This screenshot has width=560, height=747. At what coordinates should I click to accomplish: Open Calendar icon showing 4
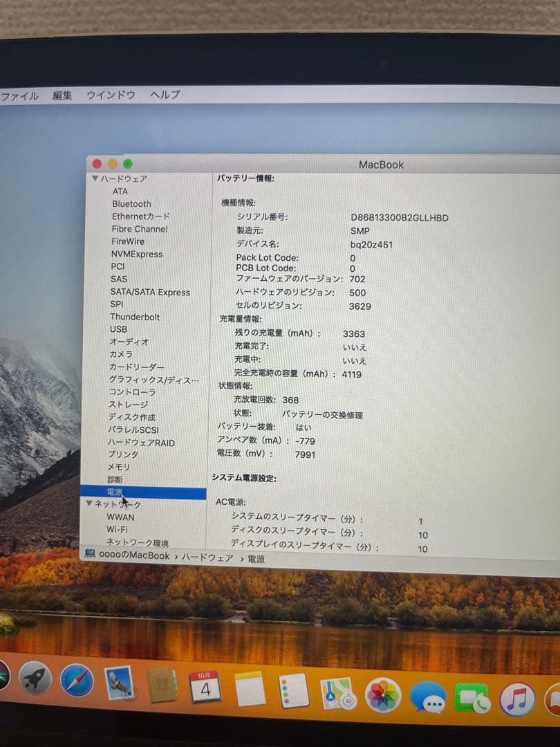click(x=205, y=687)
